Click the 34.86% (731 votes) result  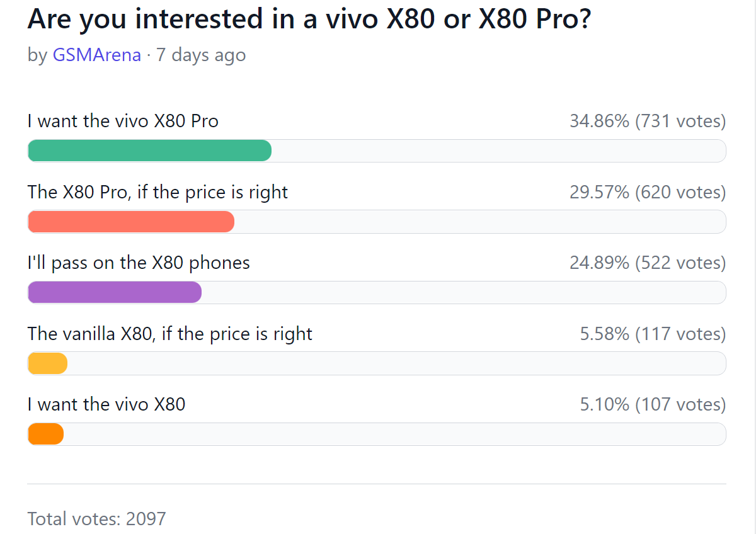tap(648, 121)
